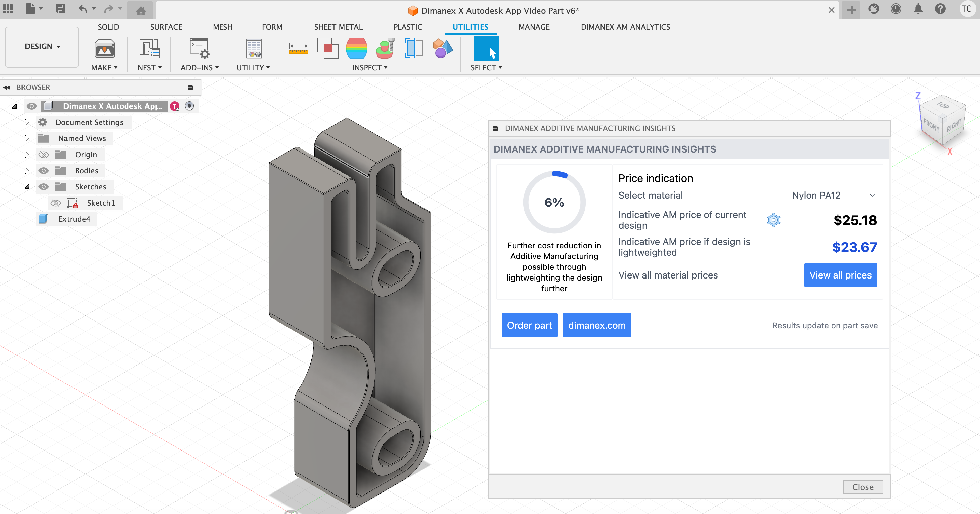Switch to the SHEET METAL tab
This screenshot has width=980, height=514.
point(338,27)
